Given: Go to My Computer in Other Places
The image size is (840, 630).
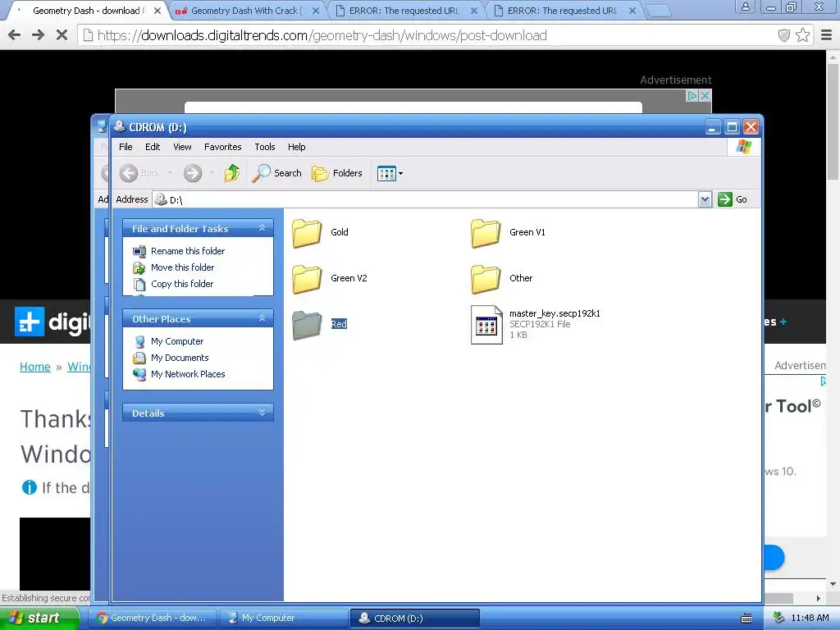Looking at the screenshot, I should [177, 341].
